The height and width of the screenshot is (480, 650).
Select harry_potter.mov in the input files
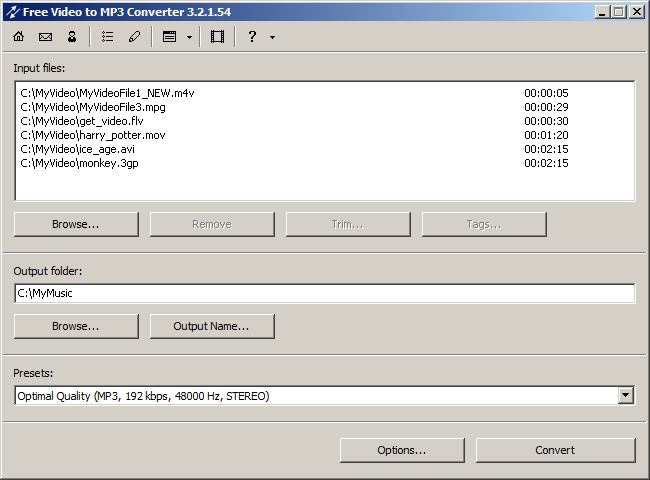pyautogui.click(x=93, y=135)
